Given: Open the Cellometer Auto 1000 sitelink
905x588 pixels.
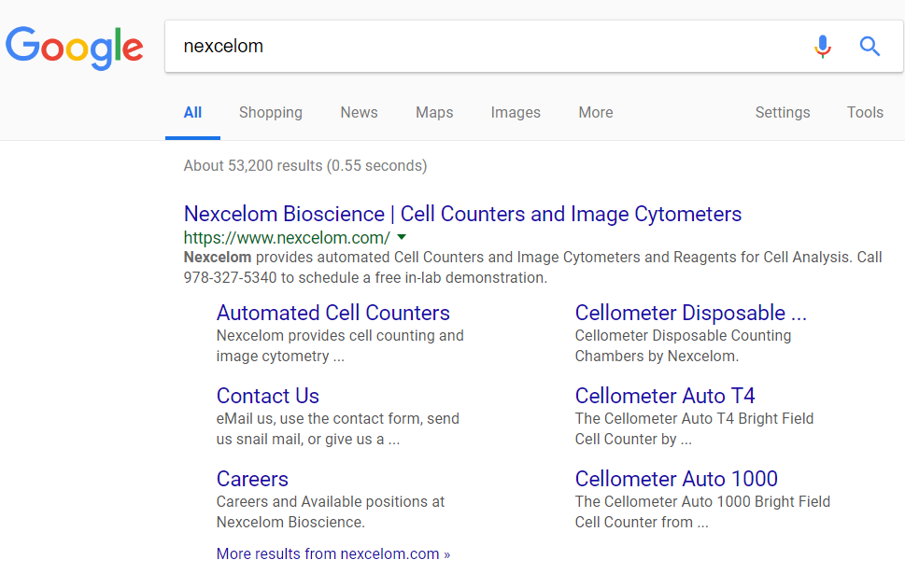Looking at the screenshot, I should pos(676,479).
